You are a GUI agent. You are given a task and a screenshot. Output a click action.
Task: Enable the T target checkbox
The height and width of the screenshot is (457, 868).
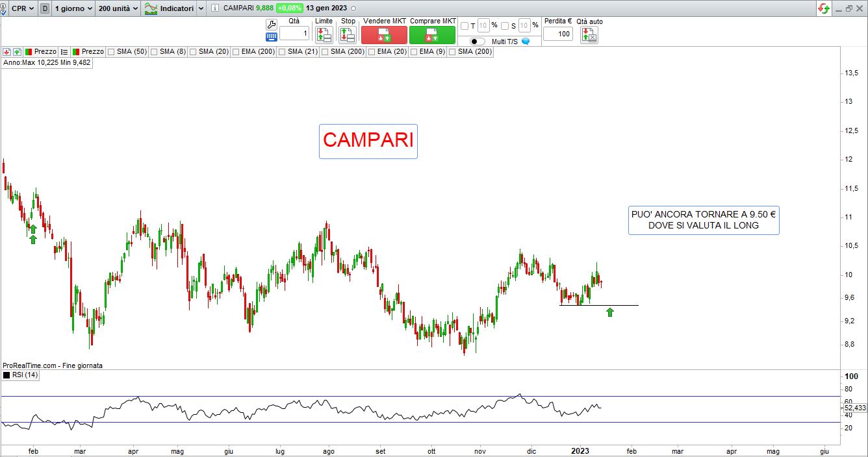coord(464,26)
